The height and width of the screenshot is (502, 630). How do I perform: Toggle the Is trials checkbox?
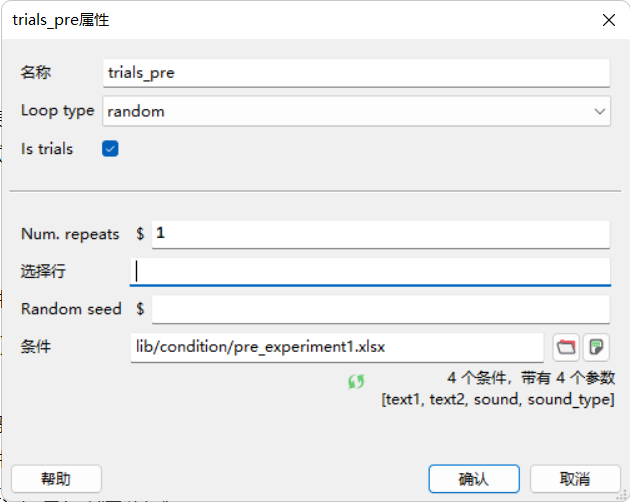[110, 149]
